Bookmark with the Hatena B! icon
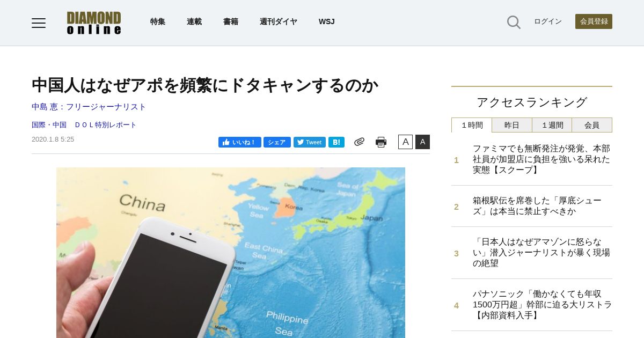Screen dimensions: 644x338 click(x=336, y=142)
